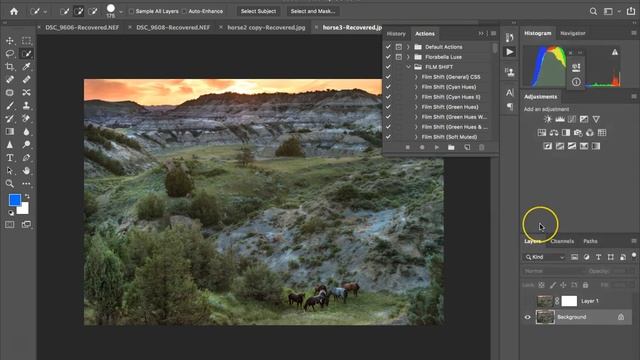Select the Eyedropper tool

(27, 67)
